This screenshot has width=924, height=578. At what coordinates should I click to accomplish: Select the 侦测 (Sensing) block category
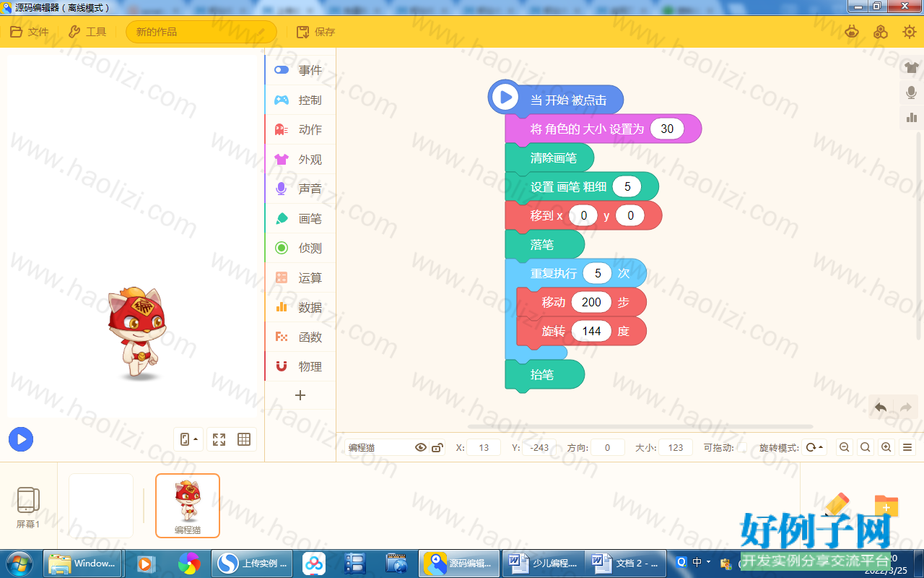[x=300, y=248]
